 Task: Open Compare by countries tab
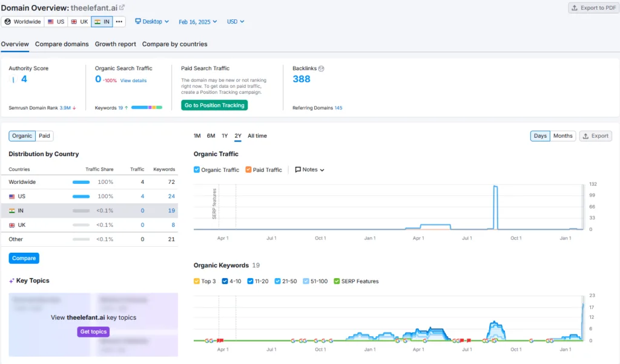(x=175, y=44)
